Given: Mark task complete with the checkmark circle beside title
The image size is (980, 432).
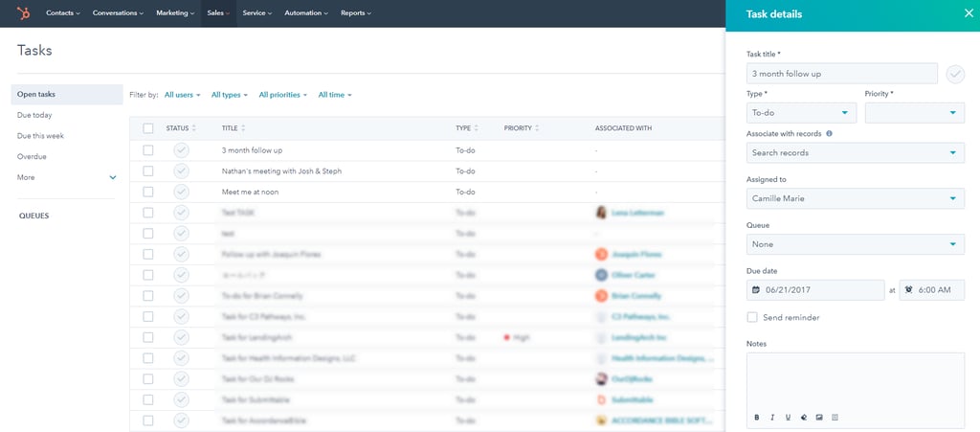Looking at the screenshot, I should pyautogui.click(x=954, y=74).
